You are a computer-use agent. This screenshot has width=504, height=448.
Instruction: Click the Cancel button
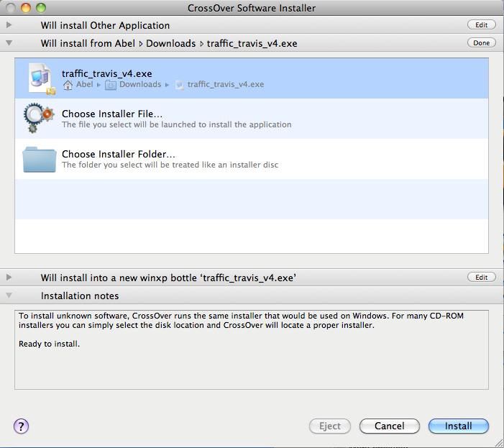coord(389,426)
